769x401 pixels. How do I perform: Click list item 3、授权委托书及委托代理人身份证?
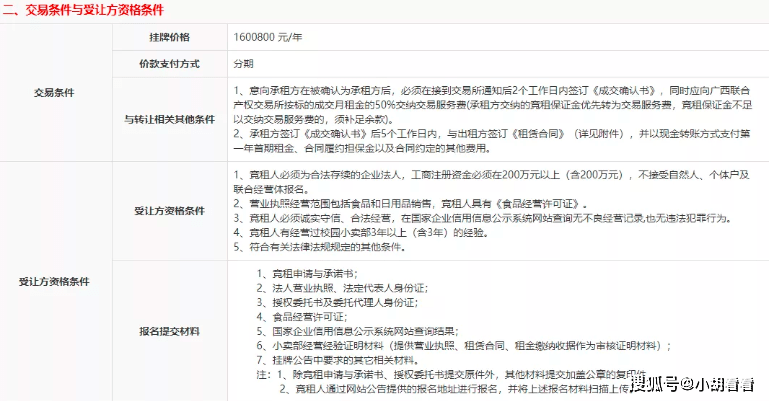(x=337, y=302)
